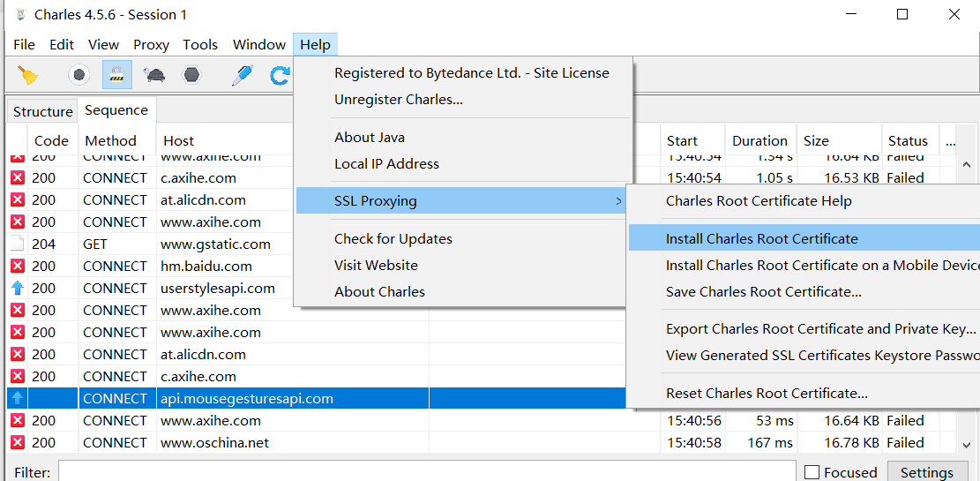
Task: Click the red X icon on www.oschina.net row
Action: [18, 443]
